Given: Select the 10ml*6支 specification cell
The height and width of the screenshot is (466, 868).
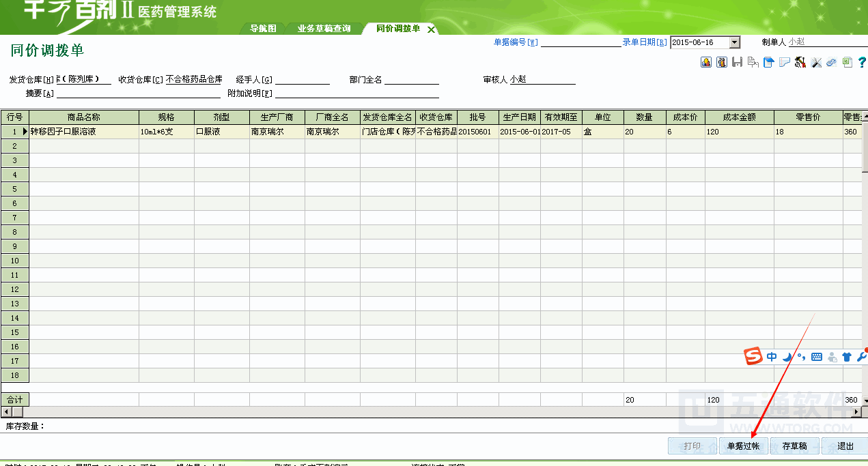Looking at the screenshot, I should [167, 132].
